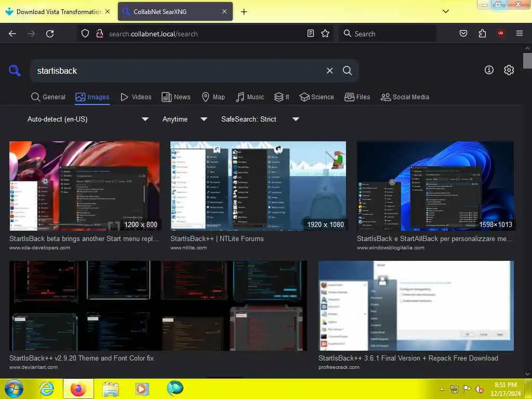Click the www.ntlite.com source text

coord(189,248)
